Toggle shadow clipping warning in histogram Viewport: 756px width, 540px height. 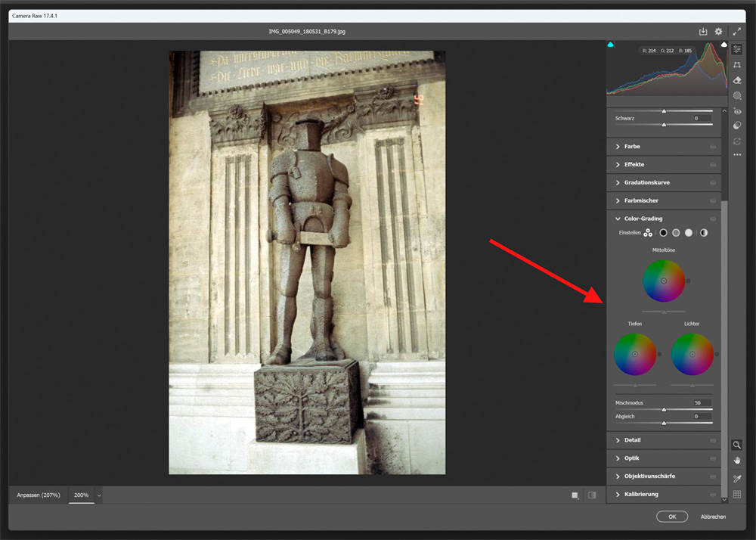[610, 45]
